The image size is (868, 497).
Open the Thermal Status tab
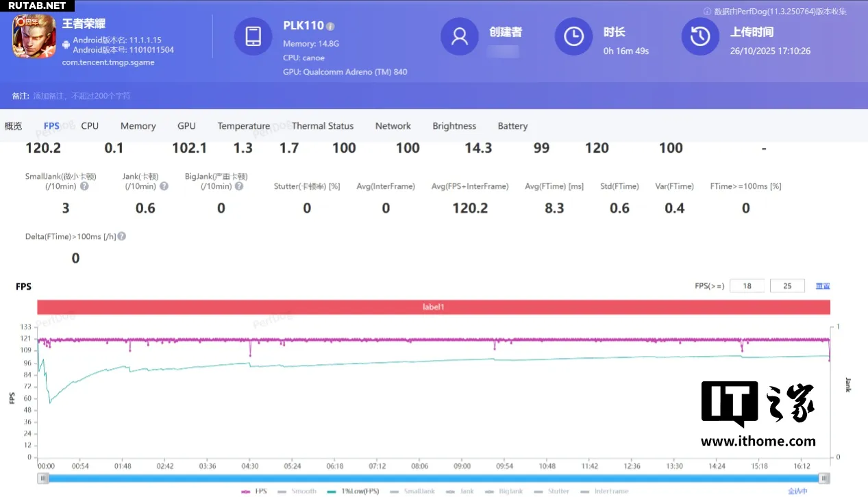tap(323, 126)
